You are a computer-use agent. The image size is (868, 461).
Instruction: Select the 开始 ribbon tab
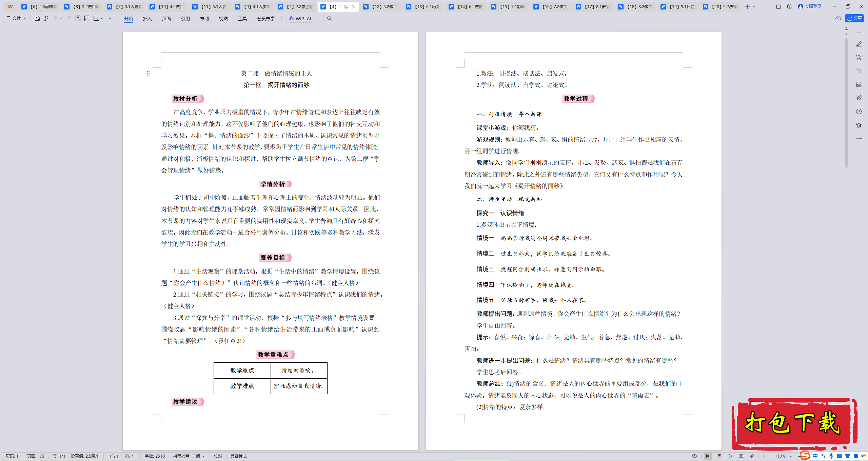coord(129,19)
